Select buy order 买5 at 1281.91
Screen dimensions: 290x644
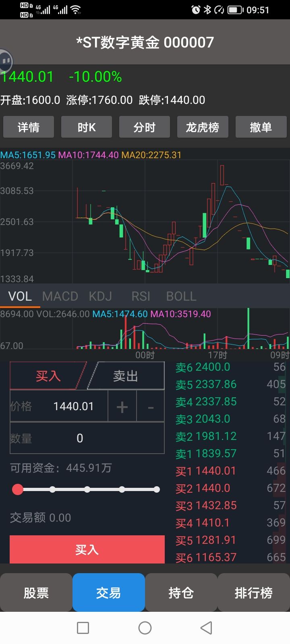tap(230, 540)
